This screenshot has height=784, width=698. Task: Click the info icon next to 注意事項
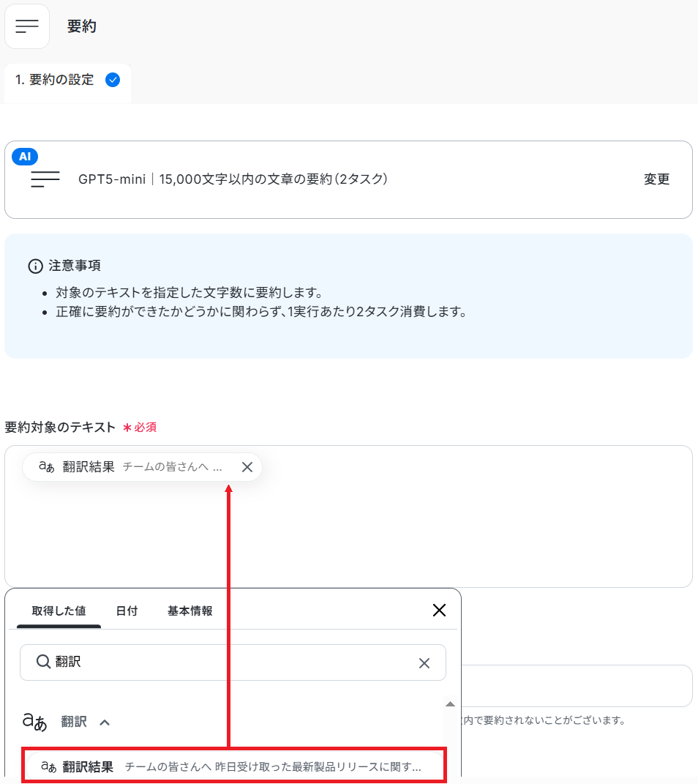click(x=35, y=266)
